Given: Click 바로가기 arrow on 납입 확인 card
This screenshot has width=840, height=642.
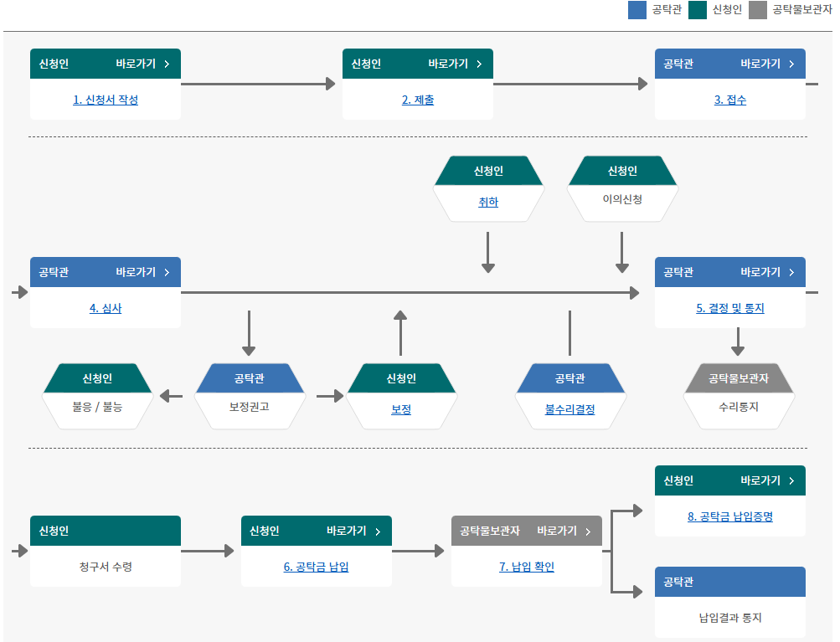Looking at the screenshot, I should [589, 531].
